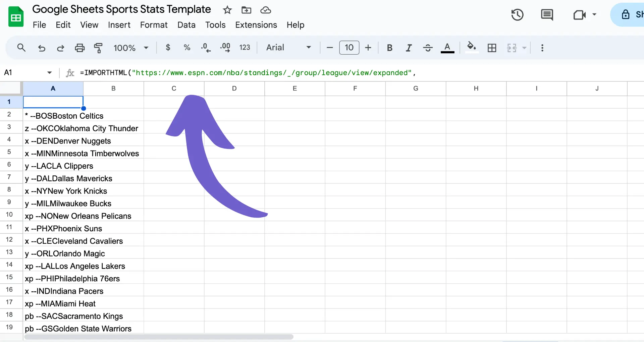
Task: Toggle italic formatting
Action: [x=409, y=48]
